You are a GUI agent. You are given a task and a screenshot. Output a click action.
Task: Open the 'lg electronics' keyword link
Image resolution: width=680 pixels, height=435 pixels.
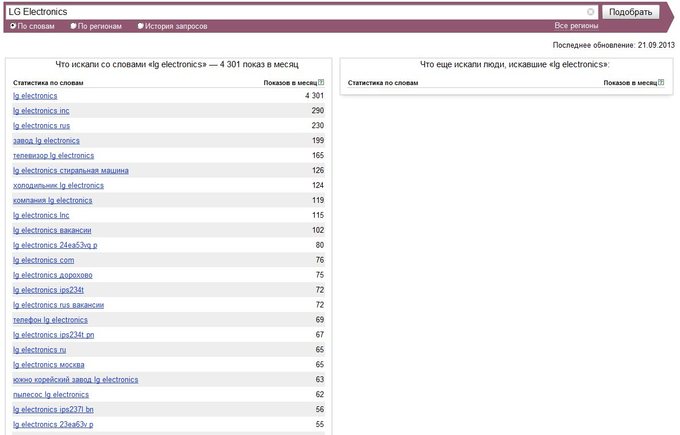[x=35, y=96]
